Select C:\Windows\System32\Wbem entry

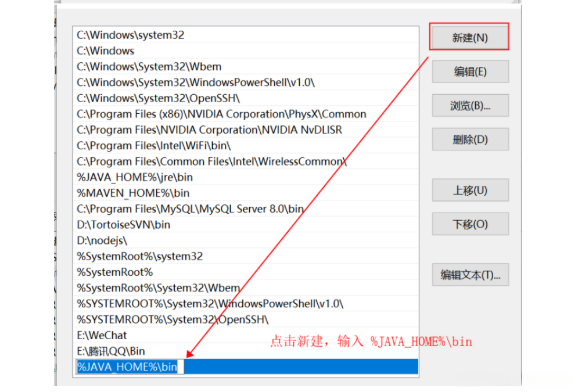(x=246, y=66)
